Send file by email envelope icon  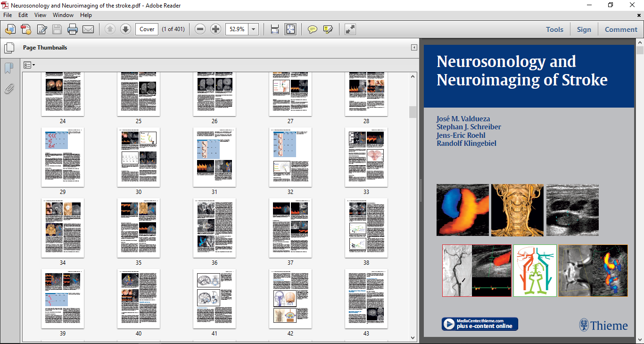pos(88,30)
